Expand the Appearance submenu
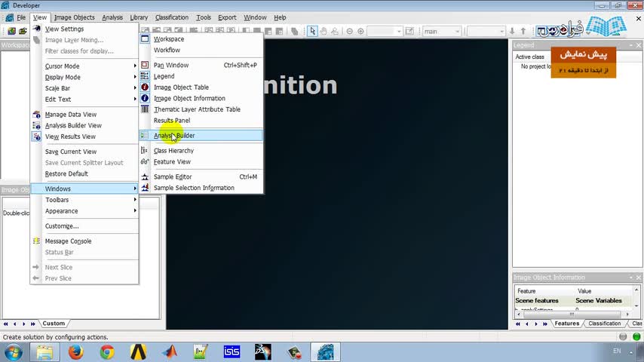Viewport: 644px width, 362px height. (x=84, y=211)
